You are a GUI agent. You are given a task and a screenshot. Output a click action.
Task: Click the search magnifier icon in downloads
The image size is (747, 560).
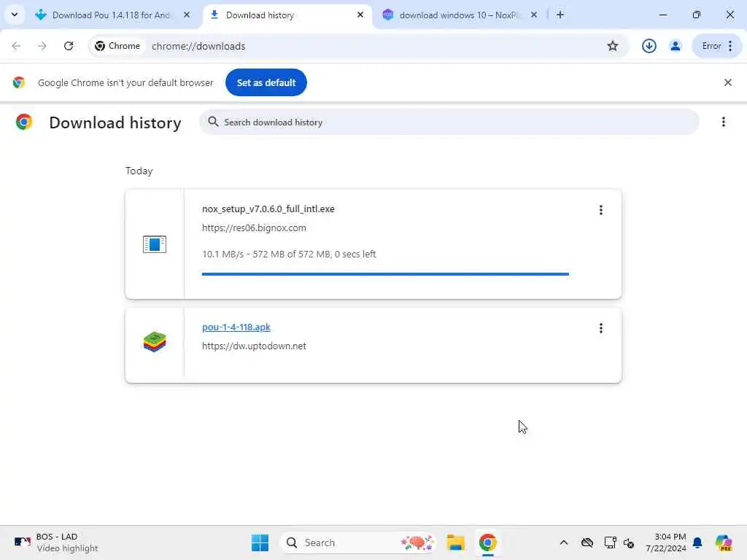(x=214, y=122)
